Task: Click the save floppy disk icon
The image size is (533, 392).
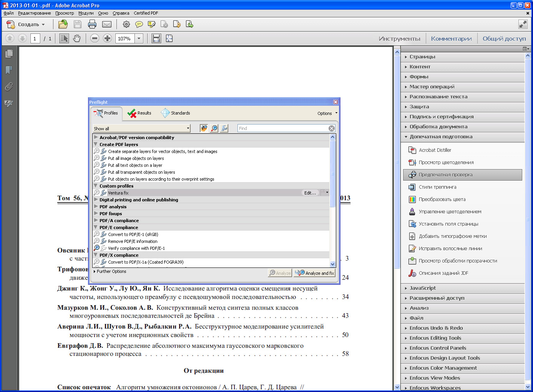Action: [x=78, y=25]
